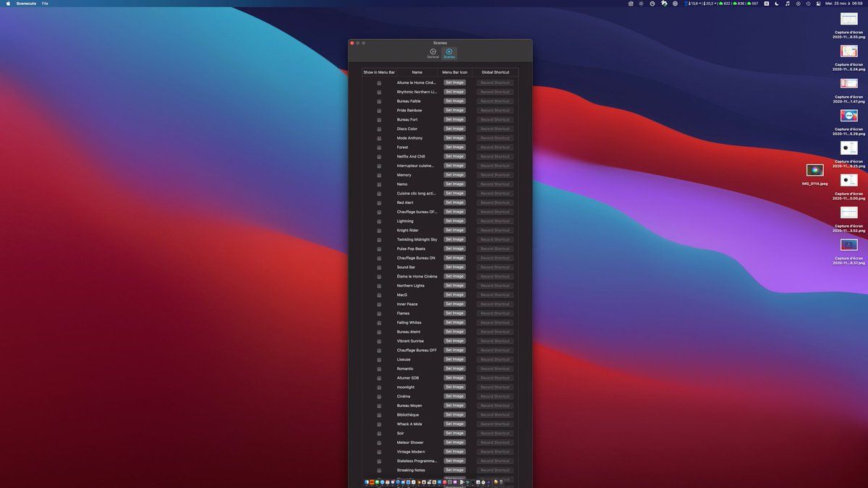Image resolution: width=868 pixels, height=488 pixels.
Task: Record a shortcut for the Forest scene
Action: pos(495,147)
